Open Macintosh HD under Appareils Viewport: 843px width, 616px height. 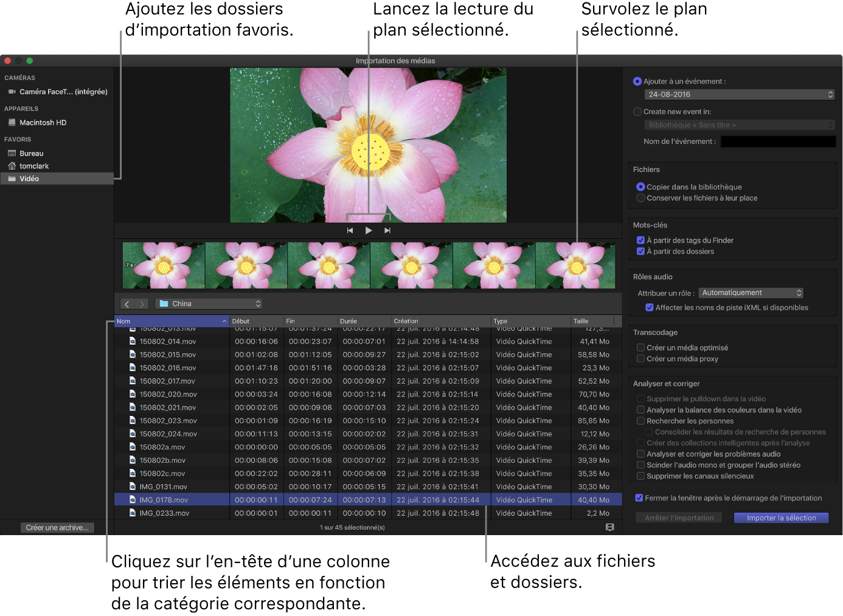tap(43, 122)
